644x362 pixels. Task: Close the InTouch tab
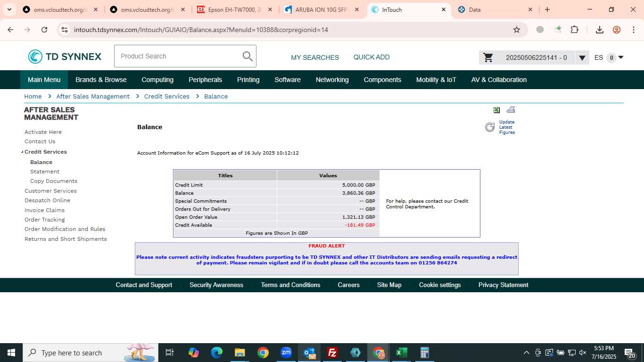444,9
